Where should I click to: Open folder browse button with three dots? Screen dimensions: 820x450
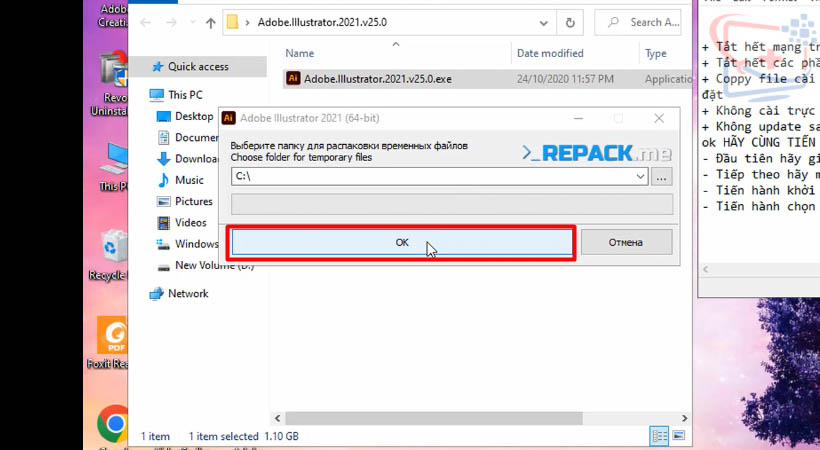(662, 177)
